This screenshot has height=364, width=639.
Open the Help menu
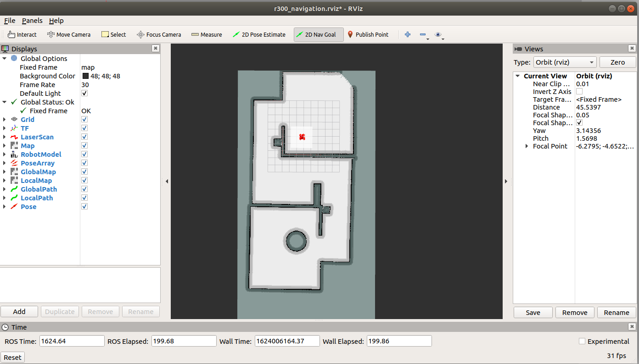pyautogui.click(x=56, y=21)
